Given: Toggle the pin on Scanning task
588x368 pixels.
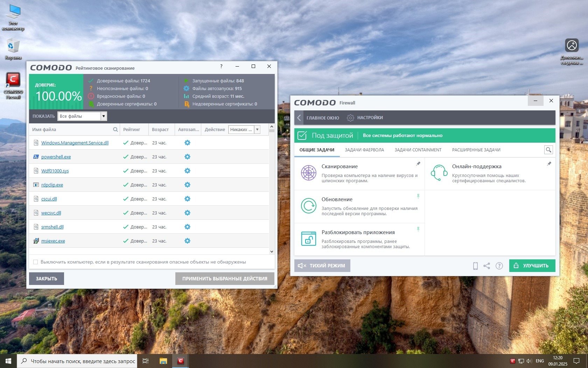Looking at the screenshot, I should 418,164.
